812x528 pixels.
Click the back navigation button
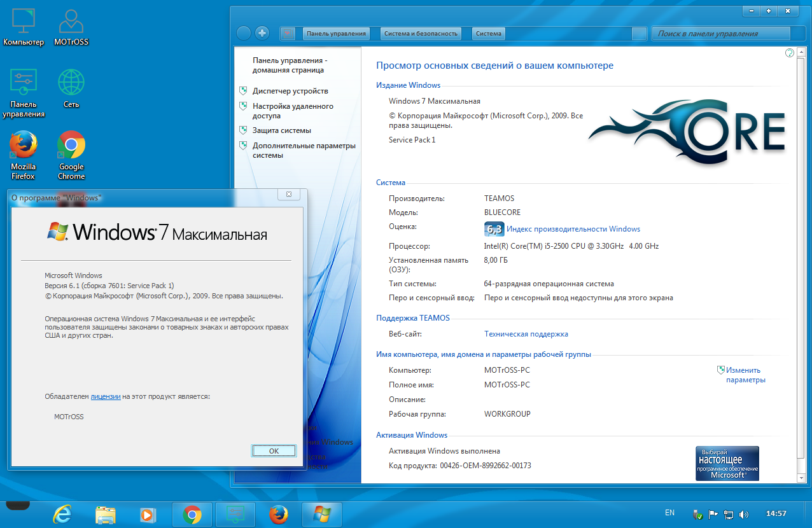tap(244, 33)
